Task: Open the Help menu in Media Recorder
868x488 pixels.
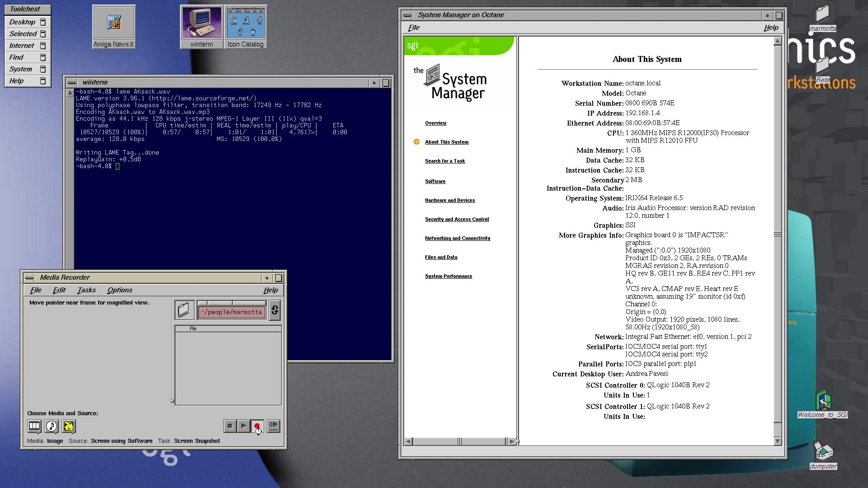Action: click(271, 290)
